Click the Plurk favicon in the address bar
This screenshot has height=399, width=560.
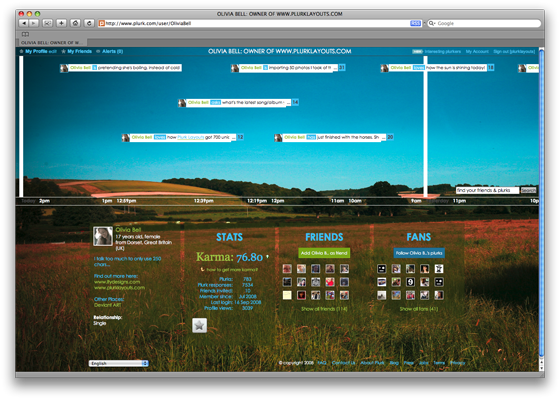click(x=101, y=24)
